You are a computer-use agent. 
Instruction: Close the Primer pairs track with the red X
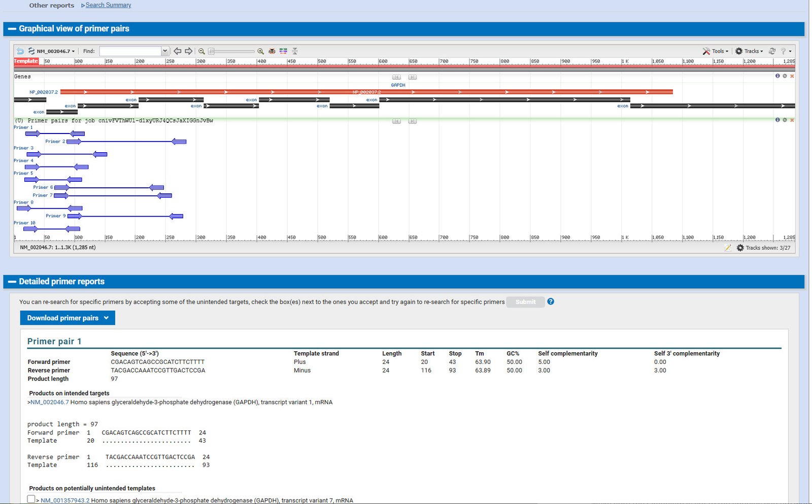point(792,120)
